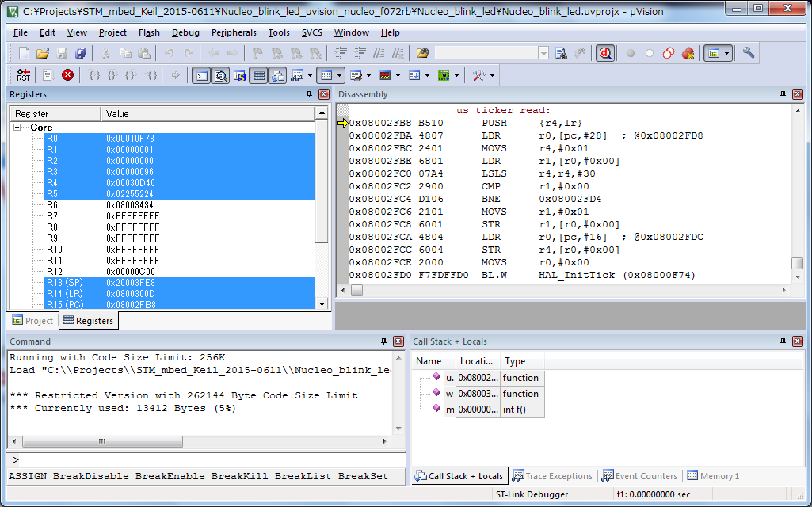Click the Location column header in Call Stack

tap(478, 361)
